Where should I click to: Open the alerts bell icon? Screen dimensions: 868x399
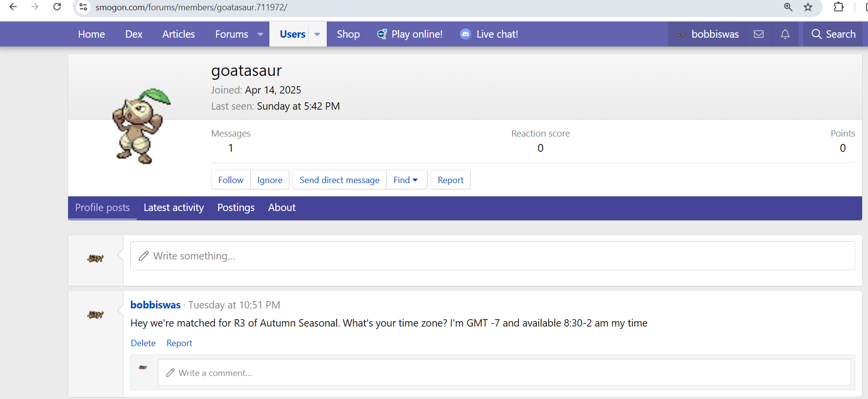(785, 34)
